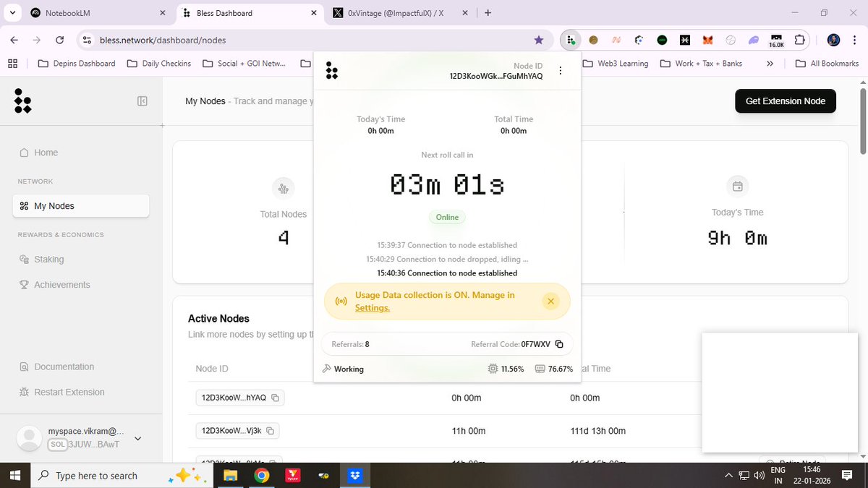Click the Today's Time calendar icon
The height and width of the screenshot is (488, 868).
click(x=737, y=187)
